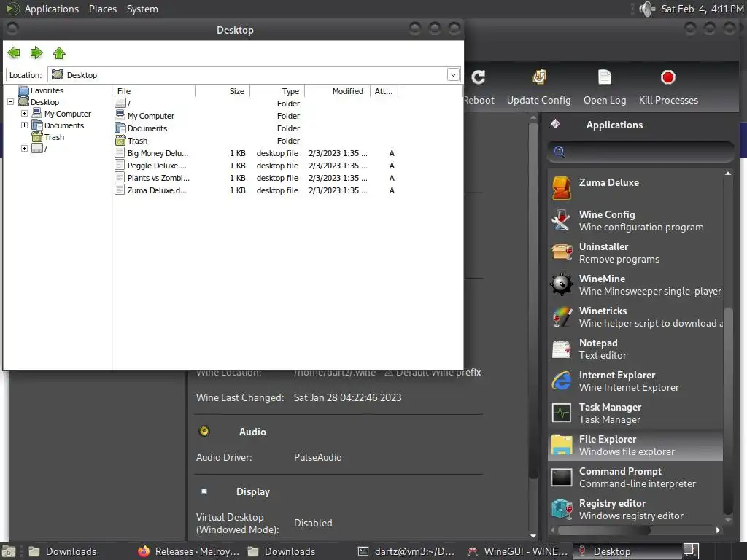Expand My Computer in the tree
The image size is (747, 560).
24,113
